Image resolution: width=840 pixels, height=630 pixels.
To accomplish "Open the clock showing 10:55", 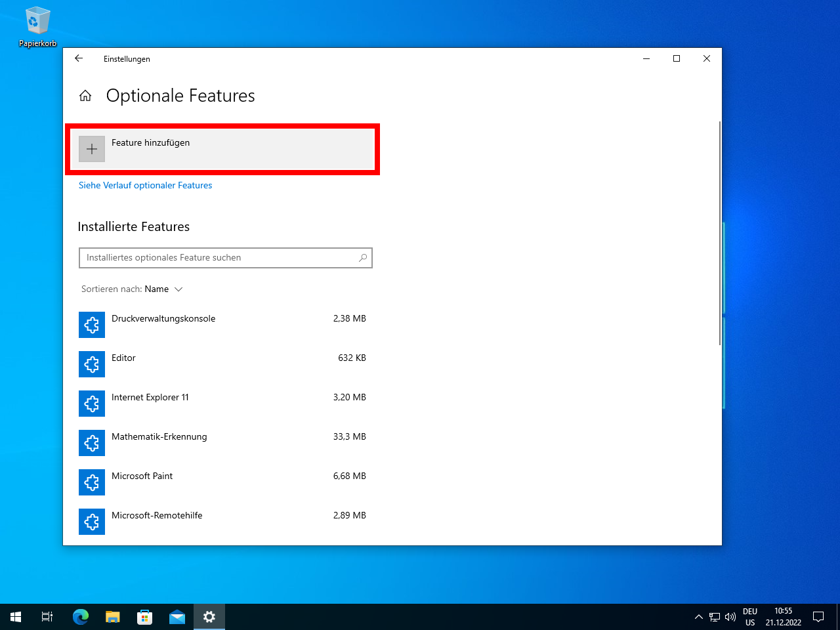I will tap(784, 617).
